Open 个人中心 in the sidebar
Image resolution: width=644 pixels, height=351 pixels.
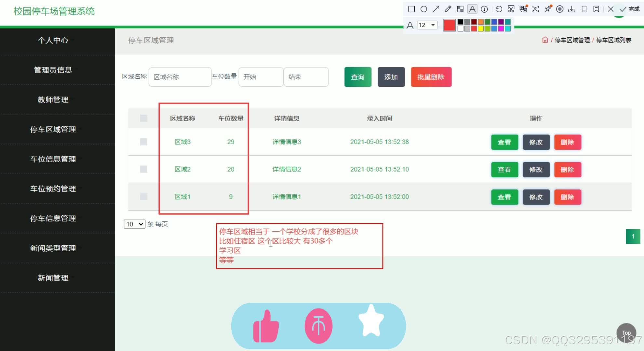(x=53, y=40)
